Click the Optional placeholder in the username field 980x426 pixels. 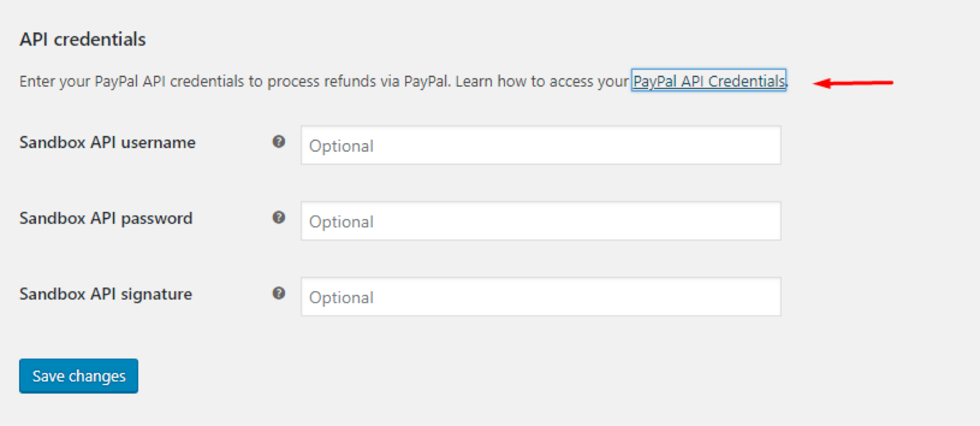[341, 146]
